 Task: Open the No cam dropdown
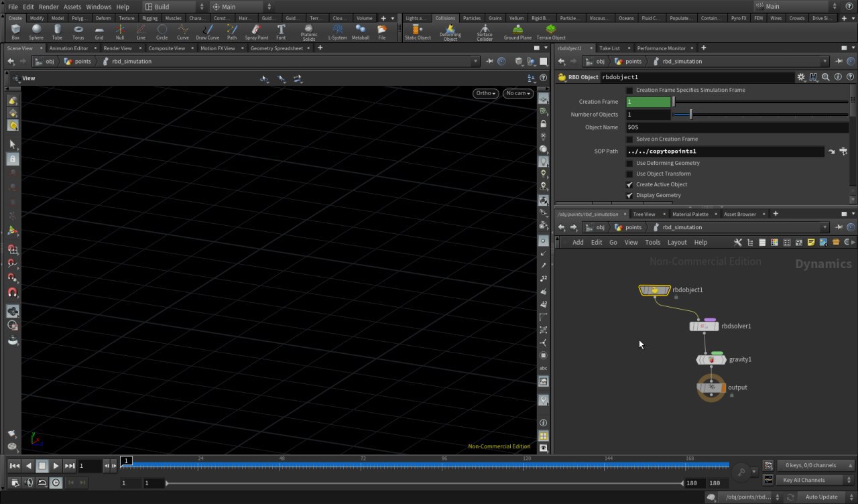pyautogui.click(x=519, y=93)
